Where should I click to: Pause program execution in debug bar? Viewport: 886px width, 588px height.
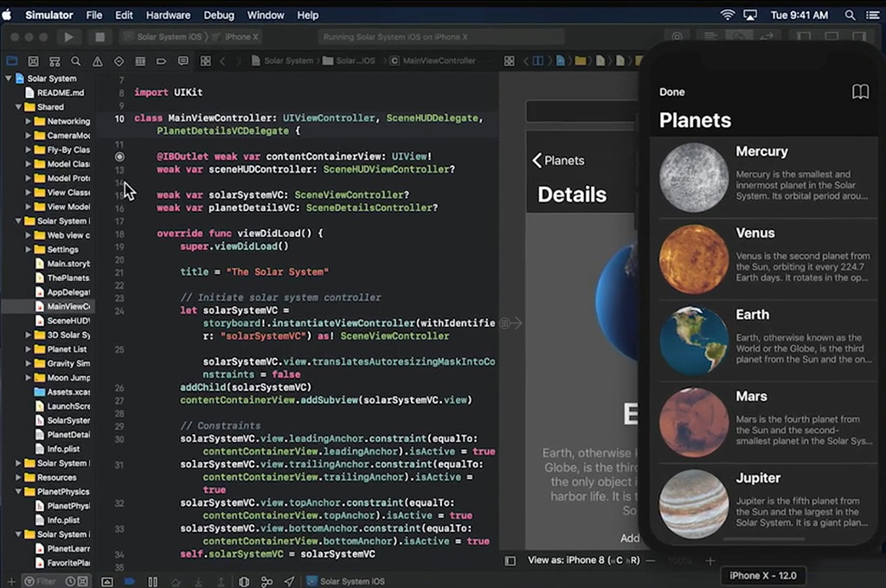(153, 582)
